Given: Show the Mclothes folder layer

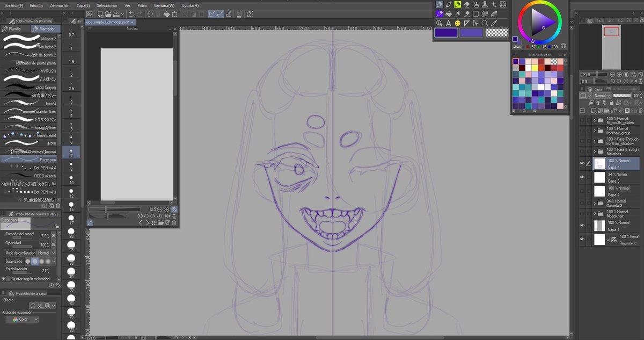Looking at the screenshot, I should (582, 152).
